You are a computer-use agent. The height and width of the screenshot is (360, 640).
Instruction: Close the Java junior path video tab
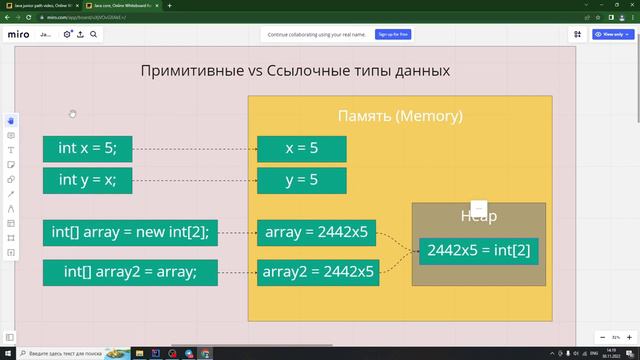coord(77,6)
